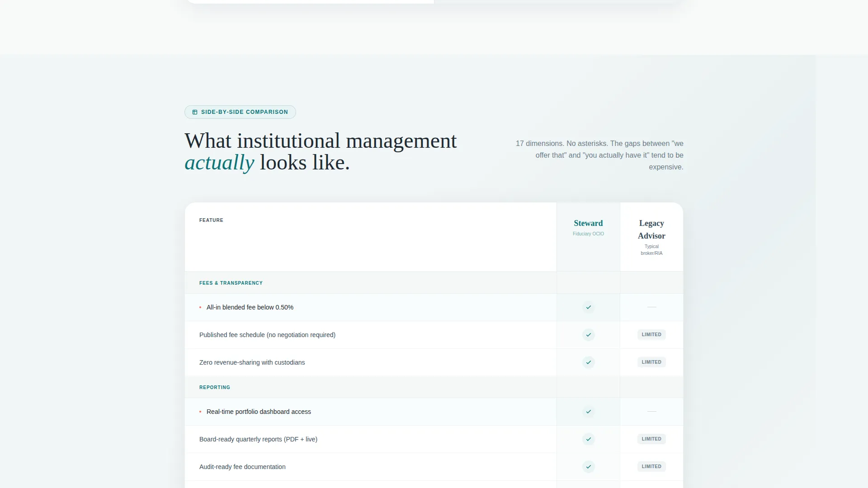This screenshot has width=868, height=488.
Task: Click the checkmark in the Real-time portfolio dashboard row
Action: pos(588,412)
